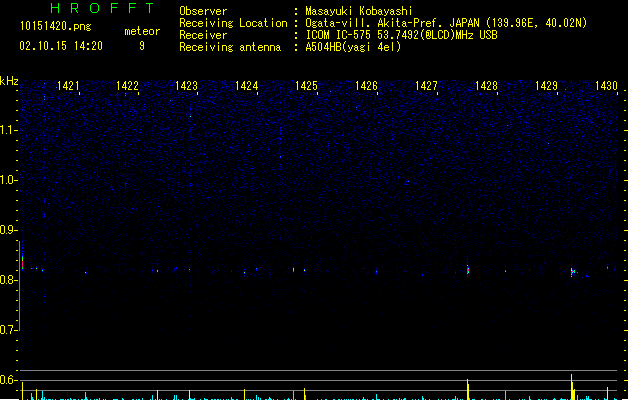The height and width of the screenshot is (400, 629).
Task: Click the Receiver field label
Action: coord(203,35)
